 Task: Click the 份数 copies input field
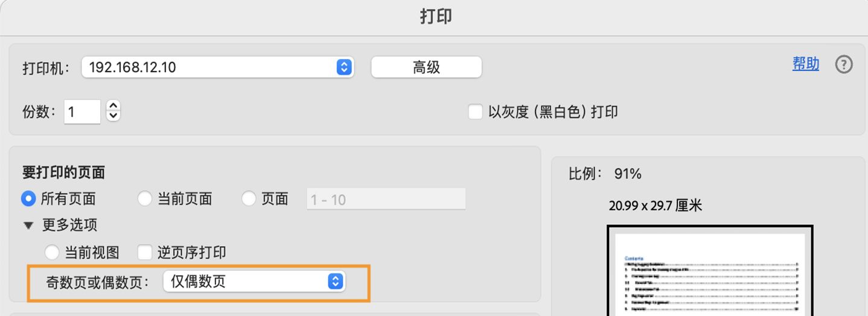83,112
